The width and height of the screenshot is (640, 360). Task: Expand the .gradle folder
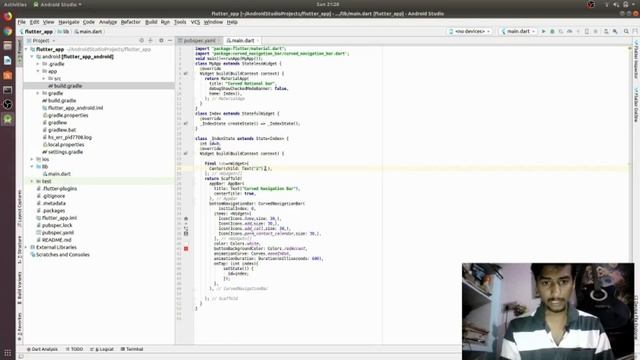click(x=38, y=64)
